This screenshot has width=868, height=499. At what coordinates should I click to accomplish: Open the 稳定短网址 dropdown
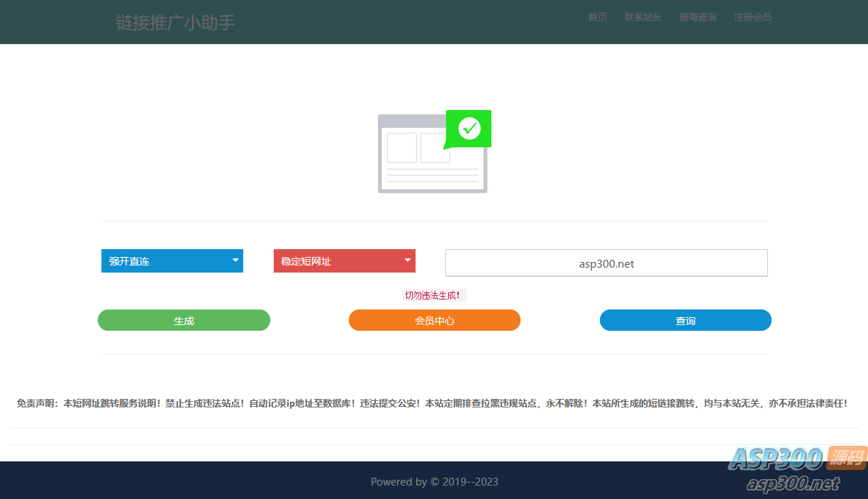(345, 261)
